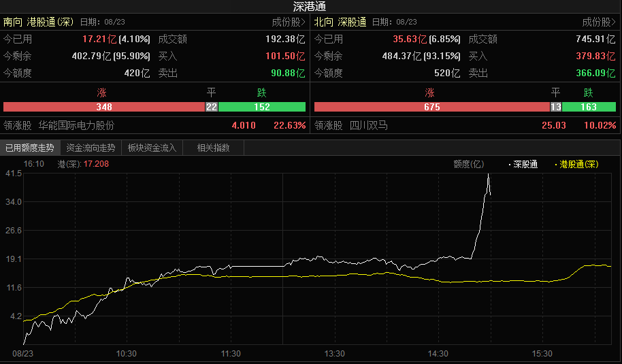Click southbound gray flat bar showing 22

tap(212, 107)
